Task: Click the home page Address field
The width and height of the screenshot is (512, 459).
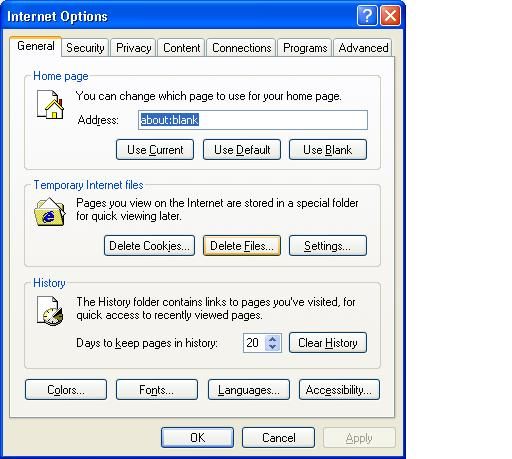Action: pyautogui.click(x=253, y=120)
